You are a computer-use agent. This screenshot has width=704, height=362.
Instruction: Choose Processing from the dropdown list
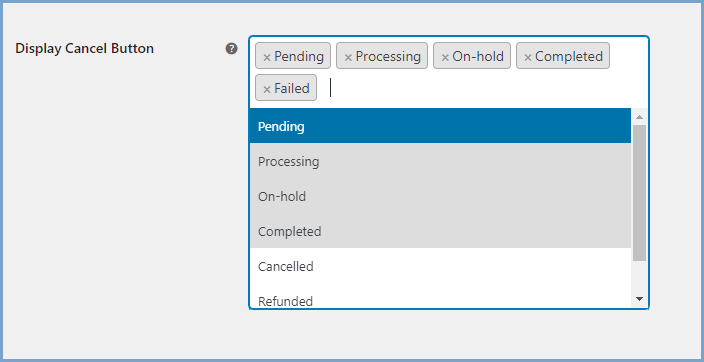(x=440, y=161)
